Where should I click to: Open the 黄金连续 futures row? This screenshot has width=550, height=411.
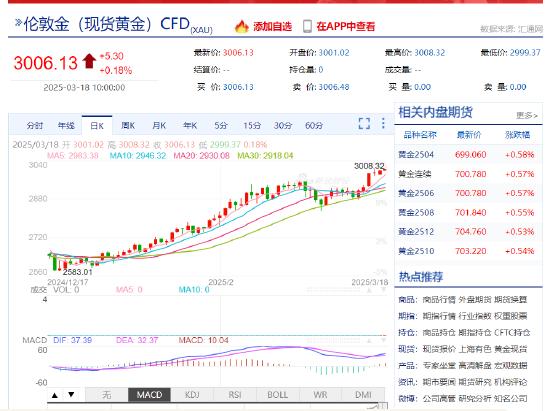[468, 174]
